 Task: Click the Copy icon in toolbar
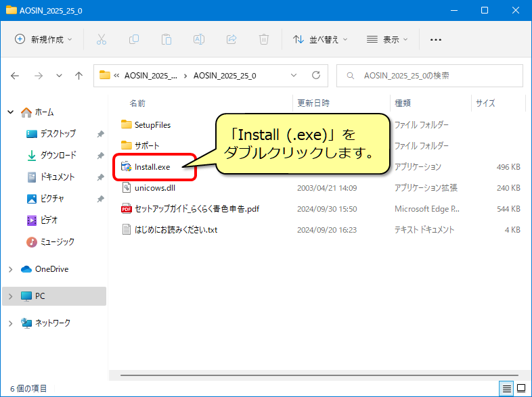point(134,39)
